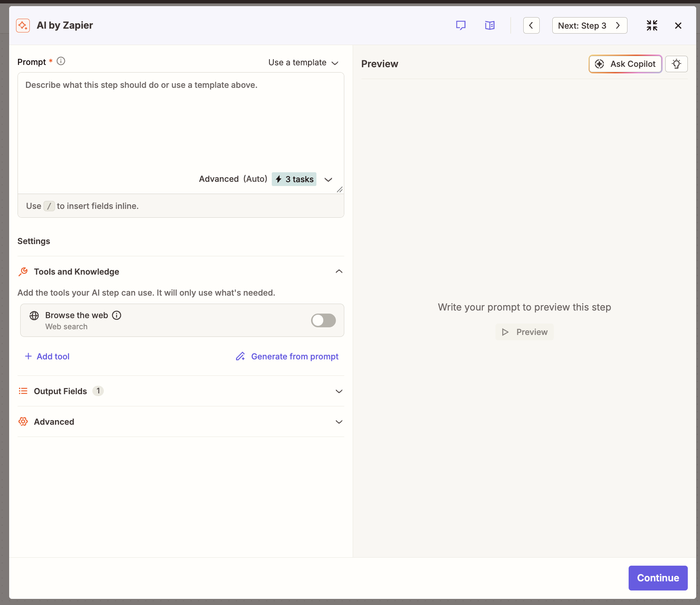
Task: Go to previous step with back arrow
Action: pyautogui.click(x=531, y=26)
